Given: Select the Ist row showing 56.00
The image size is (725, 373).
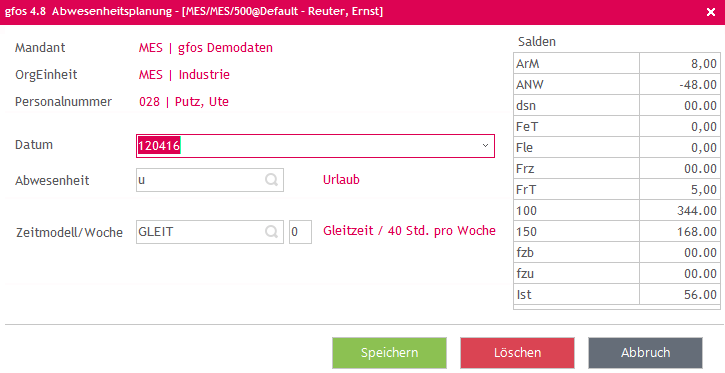Looking at the screenshot, I should click(x=617, y=294).
